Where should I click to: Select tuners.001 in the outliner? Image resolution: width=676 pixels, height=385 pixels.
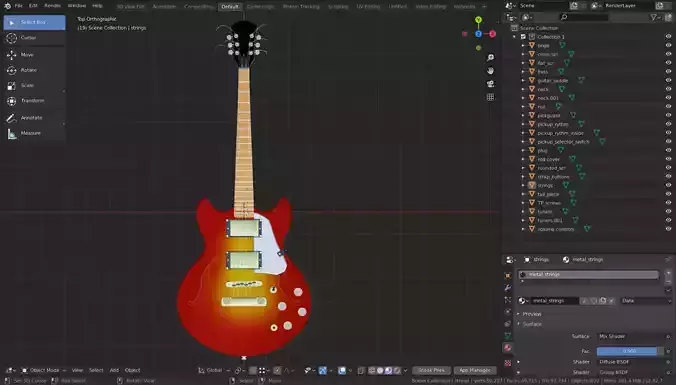click(x=550, y=220)
